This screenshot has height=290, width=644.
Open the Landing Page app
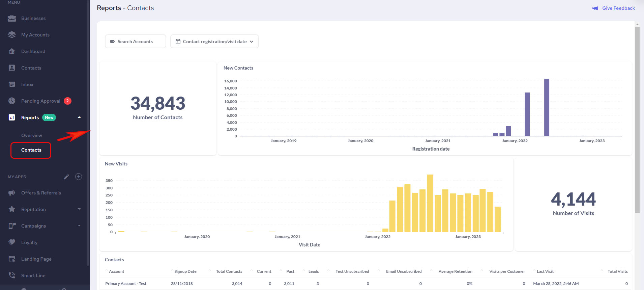pos(36,259)
